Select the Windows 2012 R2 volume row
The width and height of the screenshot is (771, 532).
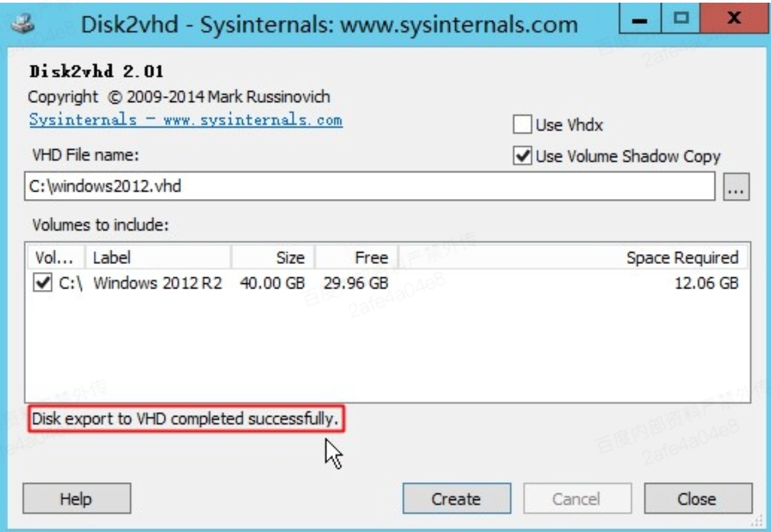(x=157, y=284)
